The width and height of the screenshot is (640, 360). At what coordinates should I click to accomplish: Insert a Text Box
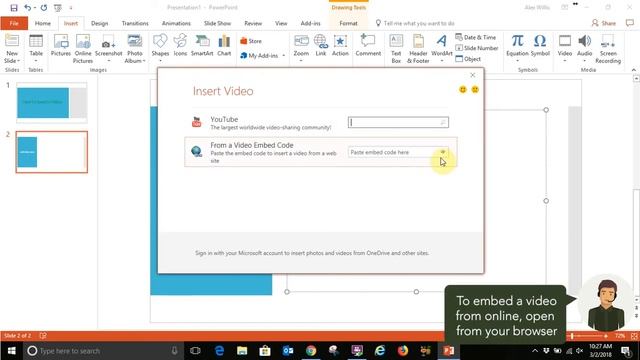point(396,49)
